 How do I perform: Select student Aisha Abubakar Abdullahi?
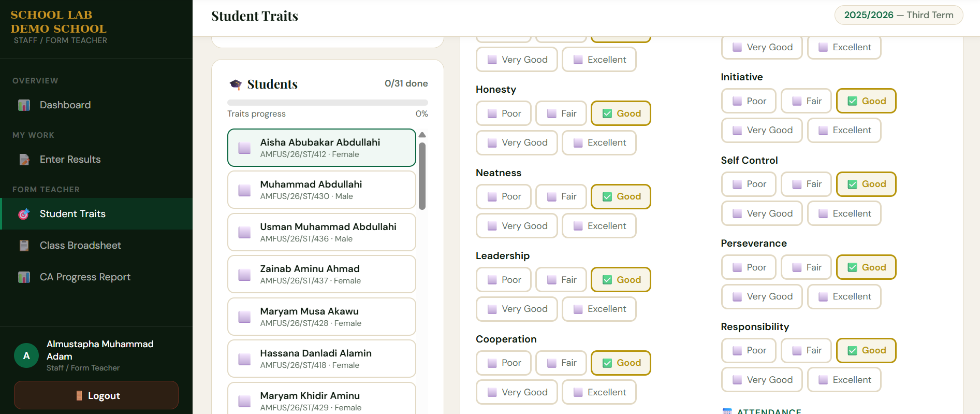pos(321,148)
